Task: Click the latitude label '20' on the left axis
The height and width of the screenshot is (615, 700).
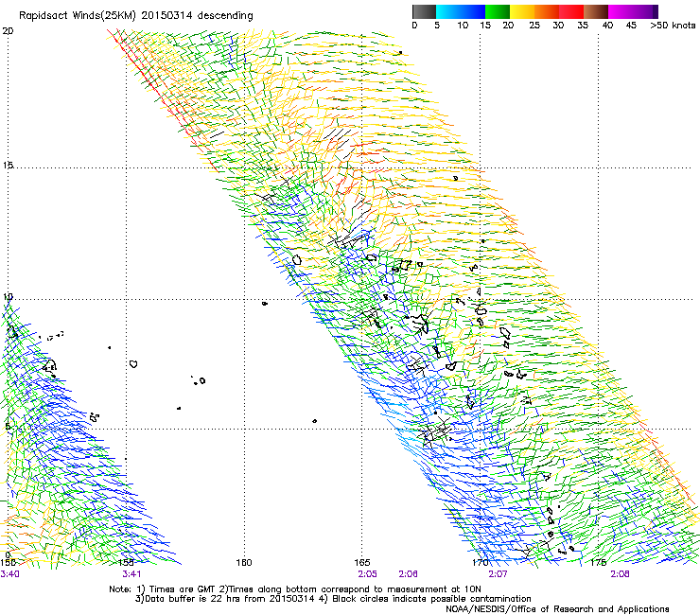Action: 8,31
